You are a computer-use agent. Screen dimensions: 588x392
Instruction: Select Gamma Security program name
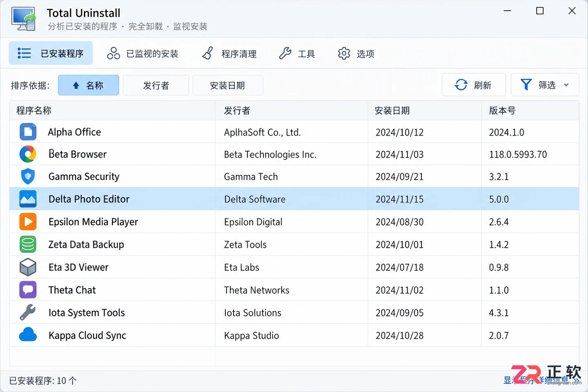click(84, 176)
